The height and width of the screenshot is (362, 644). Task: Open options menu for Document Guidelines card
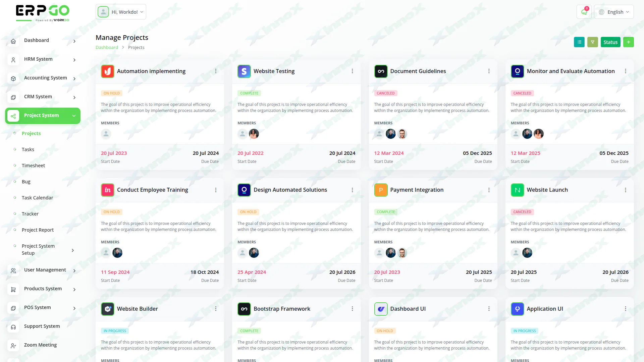click(x=489, y=71)
